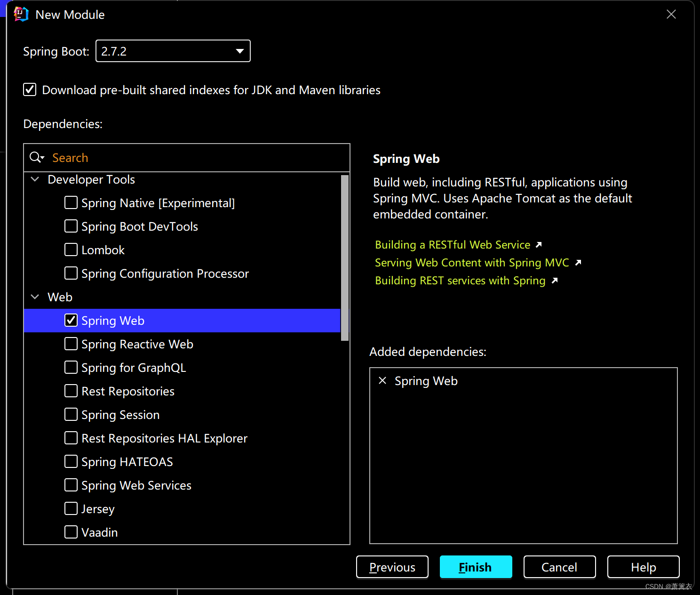Remove Spring Web from added dependencies
Screen dimensions: 700x595
point(382,380)
